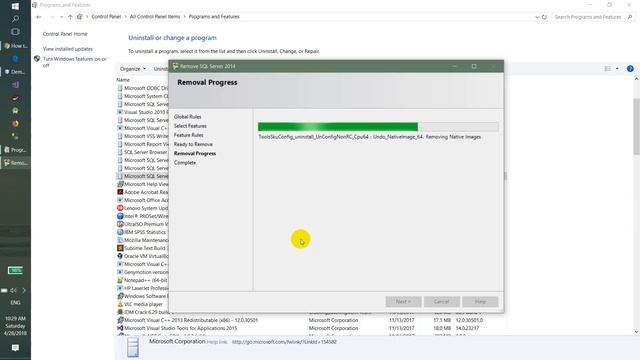Screen dimensions: 640x360
Task: Switch to the 'Dem...' taskbar window
Action: (16, 72)
